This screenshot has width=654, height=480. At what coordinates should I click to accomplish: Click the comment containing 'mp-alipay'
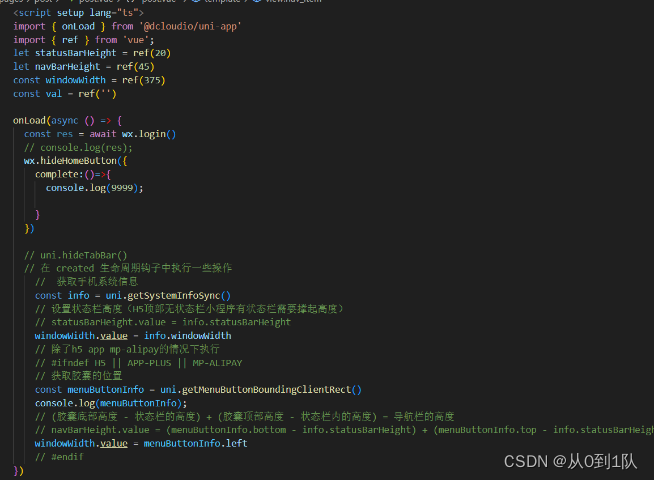127,349
